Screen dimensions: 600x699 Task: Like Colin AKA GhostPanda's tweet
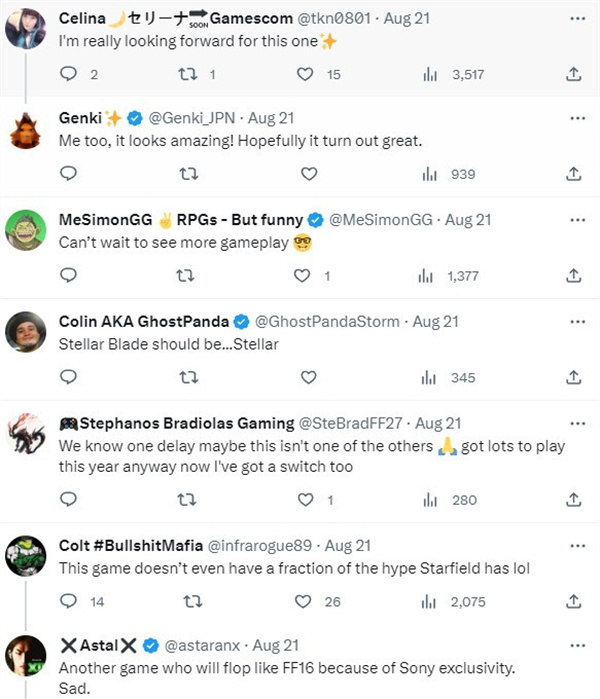pos(308,377)
